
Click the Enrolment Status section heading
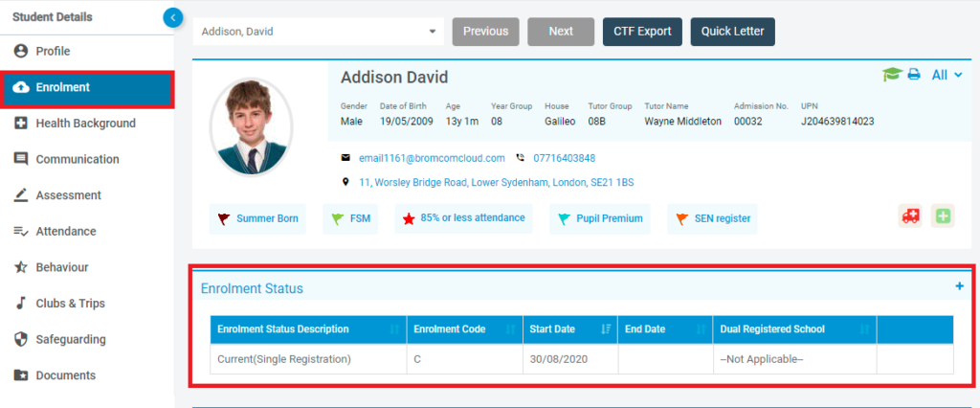click(x=252, y=288)
